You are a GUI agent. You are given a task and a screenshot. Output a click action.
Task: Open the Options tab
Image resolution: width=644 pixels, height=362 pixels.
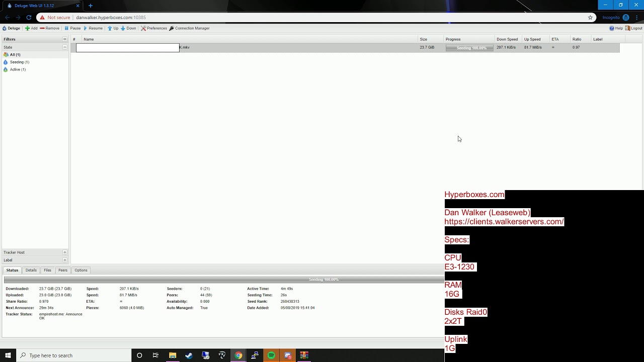[x=81, y=270]
